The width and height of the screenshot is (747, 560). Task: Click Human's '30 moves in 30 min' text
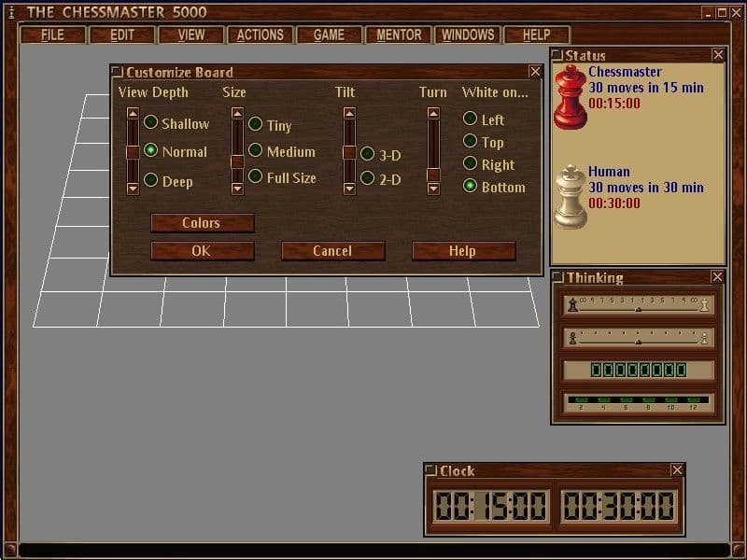point(646,188)
